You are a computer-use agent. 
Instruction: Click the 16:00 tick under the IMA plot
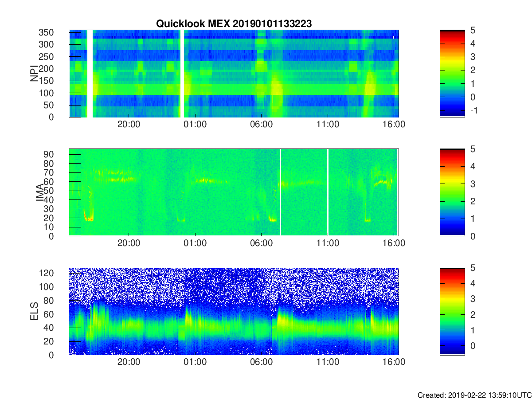click(394, 243)
